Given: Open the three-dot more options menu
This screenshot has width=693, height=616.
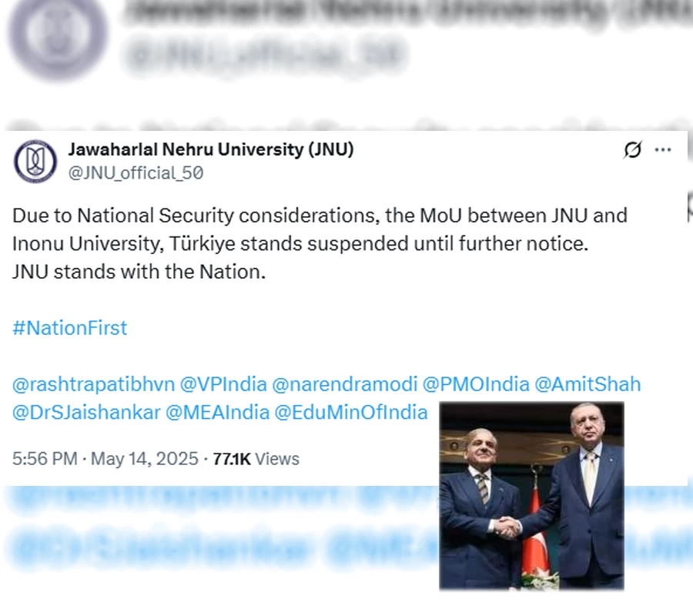Looking at the screenshot, I should pyautogui.click(x=663, y=150).
